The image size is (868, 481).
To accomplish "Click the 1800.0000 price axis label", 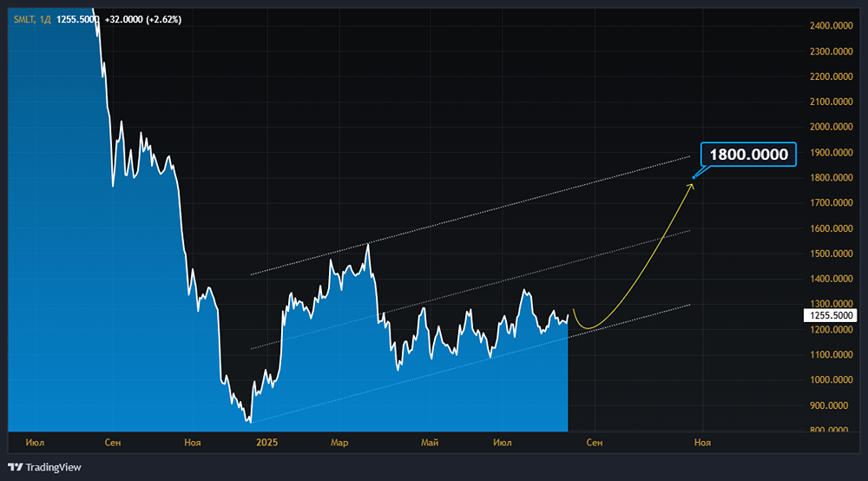I will point(831,178).
